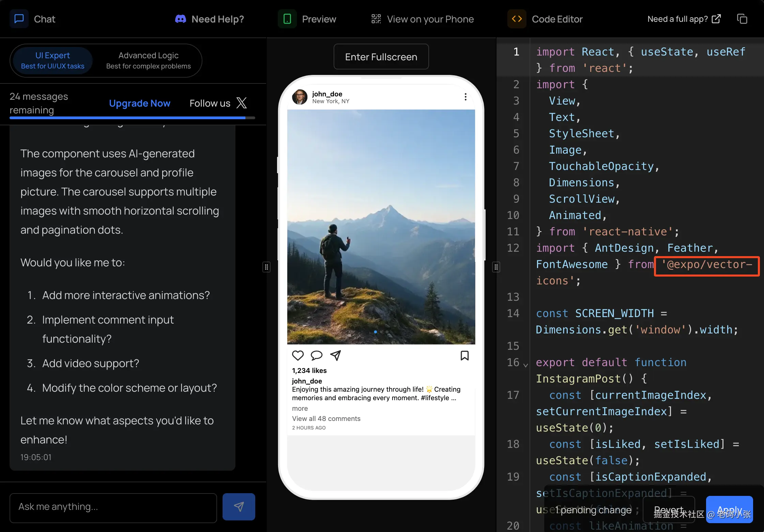
Task: Click the Discord Need Help icon
Action: point(181,19)
